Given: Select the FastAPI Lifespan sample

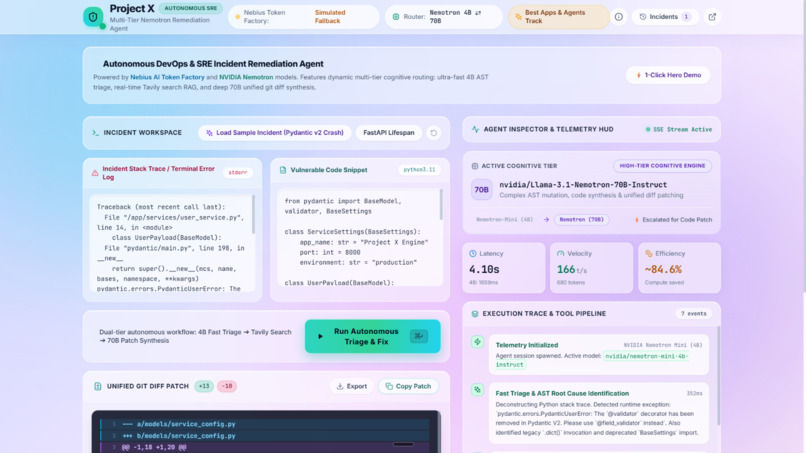Looking at the screenshot, I should coord(389,133).
